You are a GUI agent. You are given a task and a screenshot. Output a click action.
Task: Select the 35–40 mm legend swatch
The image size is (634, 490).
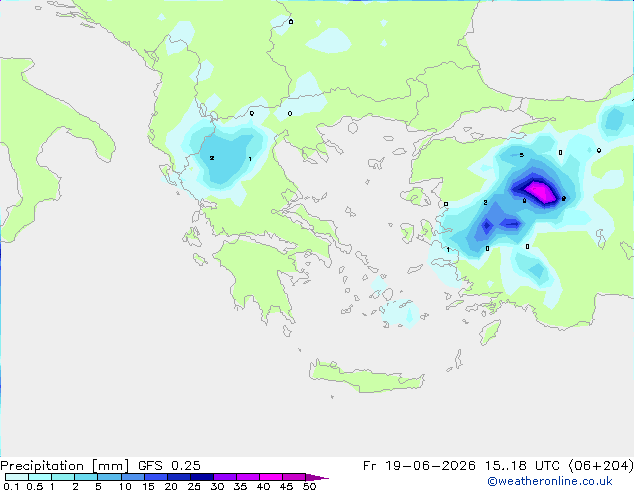click(x=247, y=477)
